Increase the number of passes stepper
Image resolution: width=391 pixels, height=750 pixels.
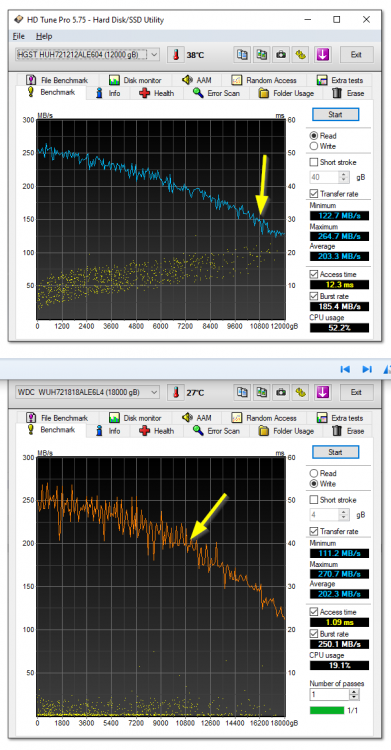354,692
